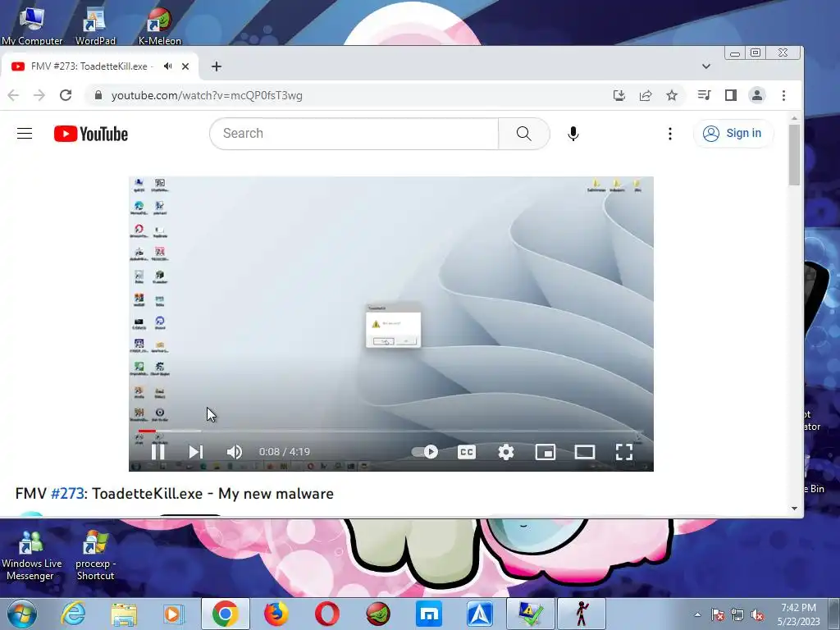Go to the YouTube home logo
The width and height of the screenshot is (840, 630).
click(91, 134)
